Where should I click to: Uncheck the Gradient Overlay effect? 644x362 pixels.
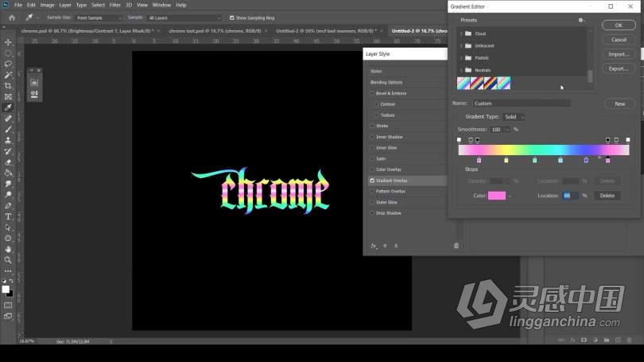click(x=373, y=181)
